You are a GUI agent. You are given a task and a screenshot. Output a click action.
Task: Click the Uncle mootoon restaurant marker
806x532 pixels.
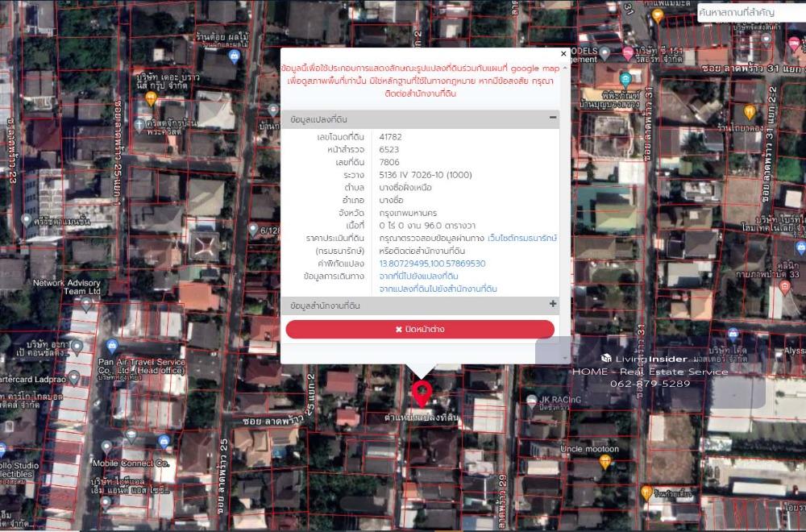pyautogui.click(x=605, y=462)
